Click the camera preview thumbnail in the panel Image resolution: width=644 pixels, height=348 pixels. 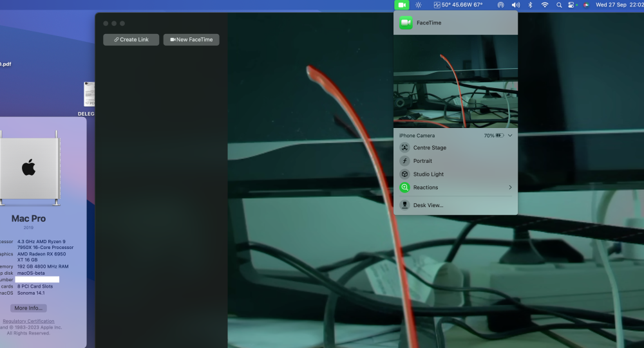point(455,81)
